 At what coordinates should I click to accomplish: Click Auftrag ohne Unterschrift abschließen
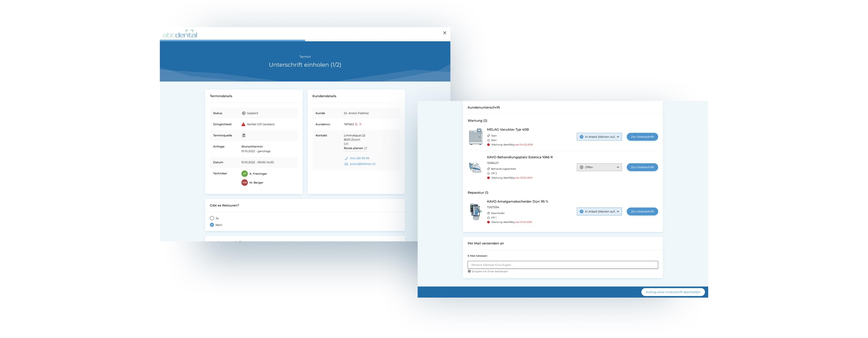coord(673,292)
